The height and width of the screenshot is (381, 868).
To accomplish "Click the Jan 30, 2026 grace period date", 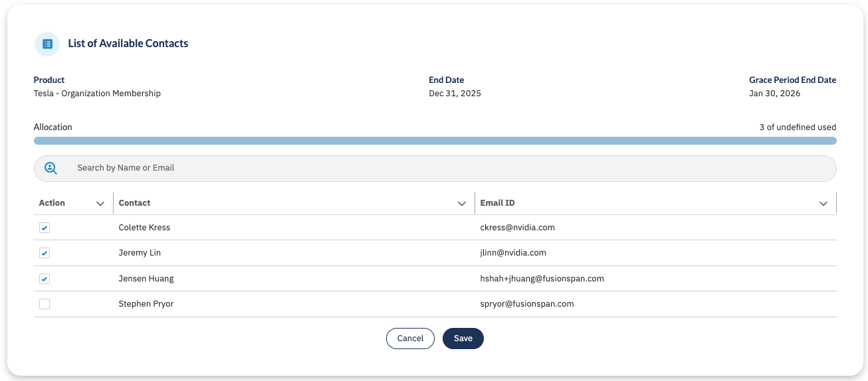I will [x=774, y=94].
